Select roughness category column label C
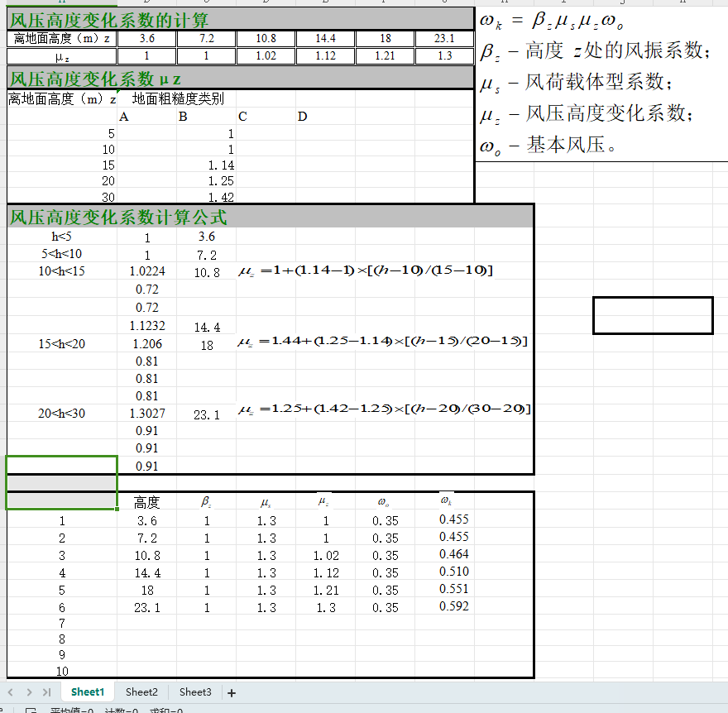Viewport: 728px width, 713px height. pos(242,117)
